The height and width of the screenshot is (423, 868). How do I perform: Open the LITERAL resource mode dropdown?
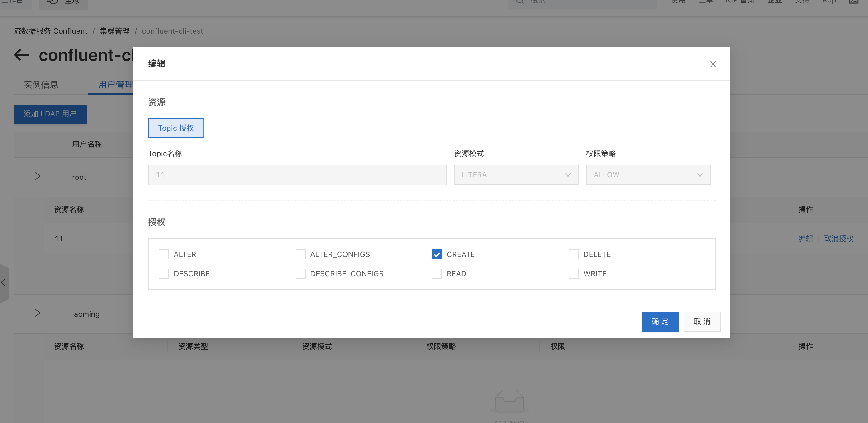(516, 175)
